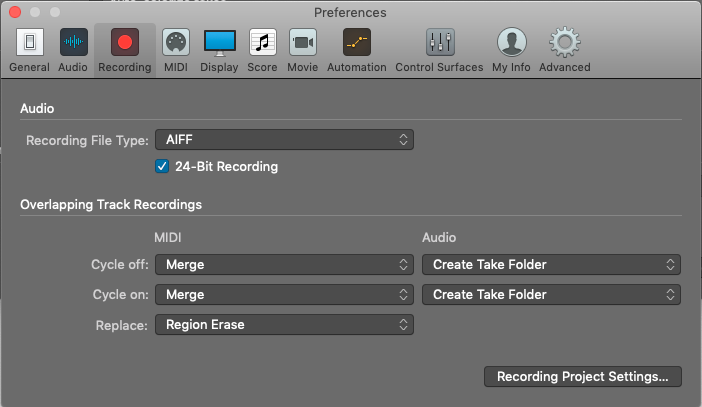Open Display preferences monitor icon
The height and width of the screenshot is (407, 702).
(x=219, y=44)
